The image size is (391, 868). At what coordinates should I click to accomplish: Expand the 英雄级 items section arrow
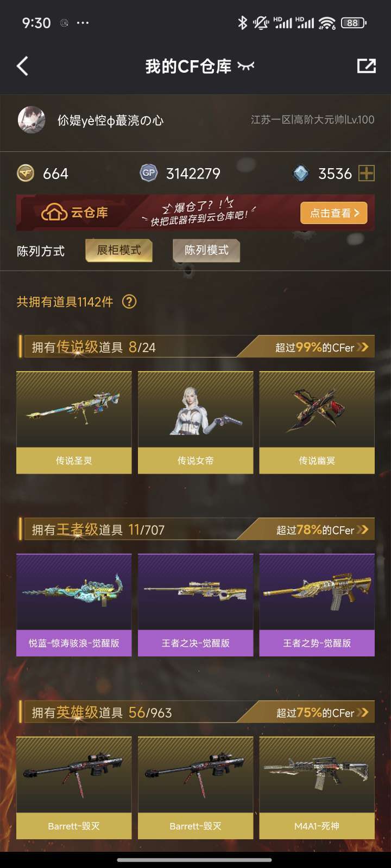point(363,712)
